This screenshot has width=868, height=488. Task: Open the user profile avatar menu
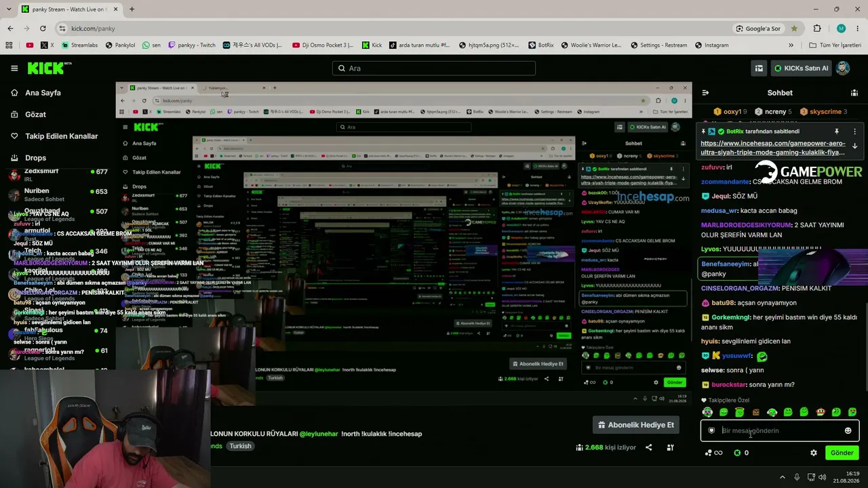[843, 68]
